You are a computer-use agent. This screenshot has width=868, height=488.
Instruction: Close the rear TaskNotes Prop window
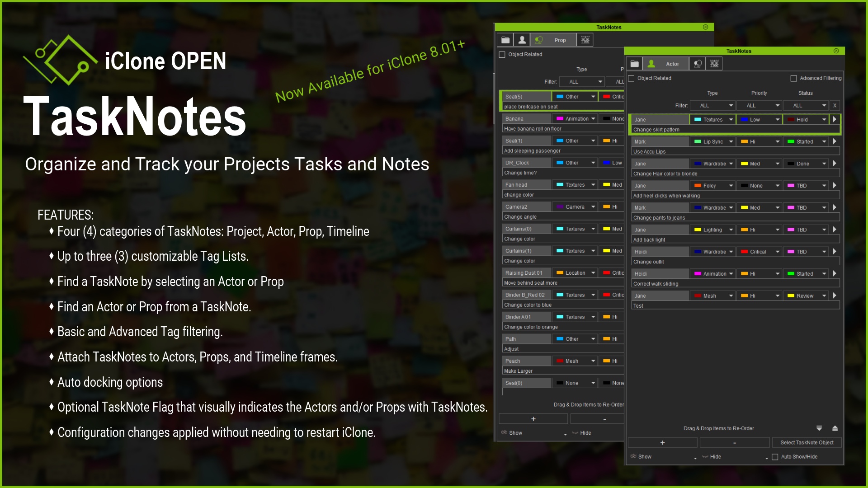[x=705, y=27]
